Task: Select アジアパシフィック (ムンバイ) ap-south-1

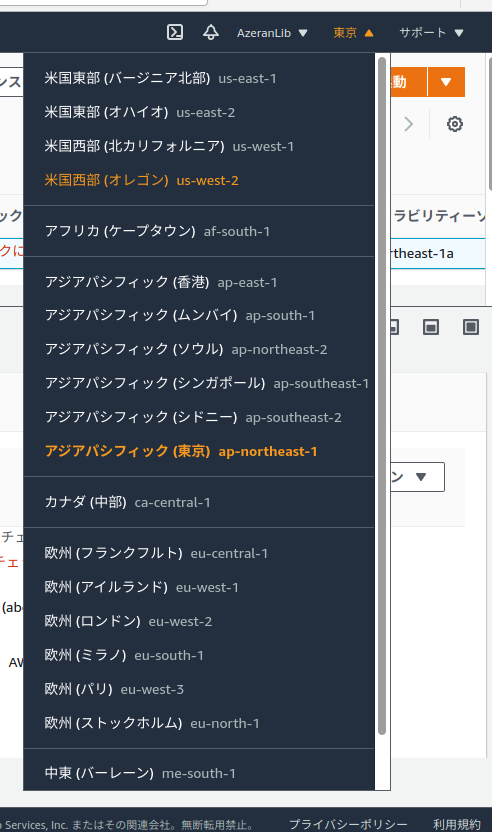Action: tap(199, 315)
